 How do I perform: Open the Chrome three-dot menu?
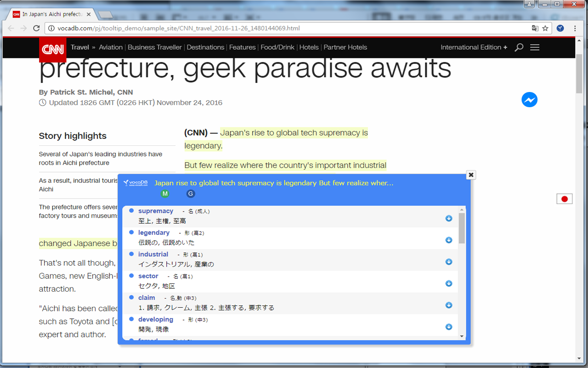pyautogui.click(x=575, y=28)
